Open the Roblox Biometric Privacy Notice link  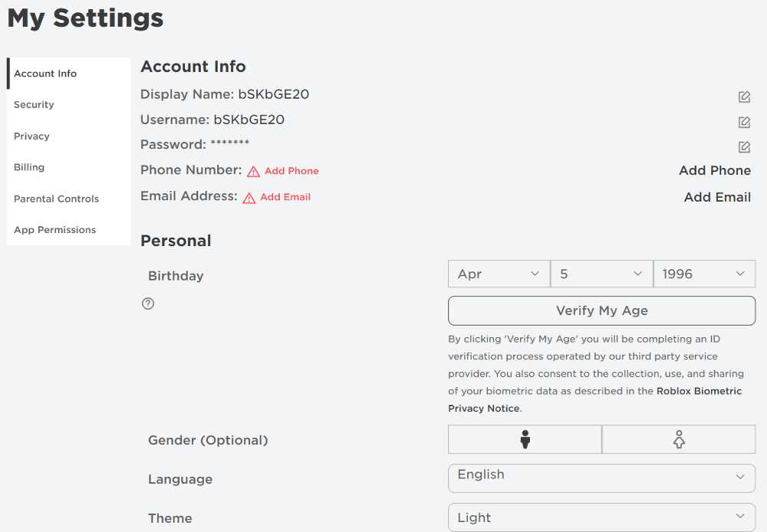(595, 399)
